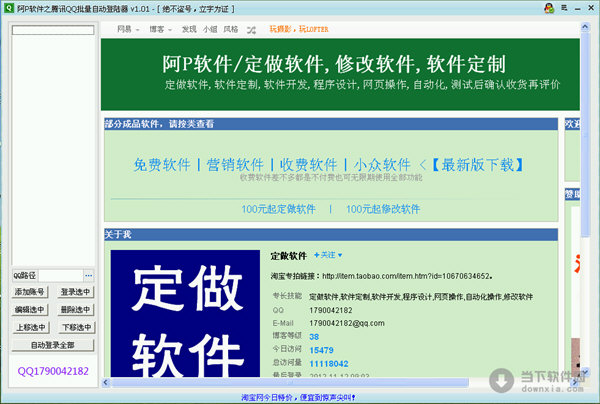600x404 pixels.
Task: Open the 风格 navigation item
Action: 231,29
